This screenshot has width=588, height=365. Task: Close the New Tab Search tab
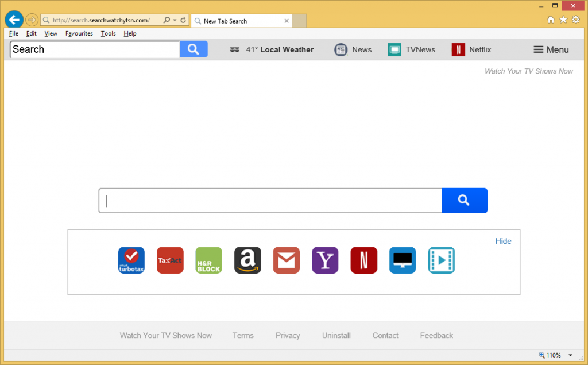pyautogui.click(x=287, y=21)
